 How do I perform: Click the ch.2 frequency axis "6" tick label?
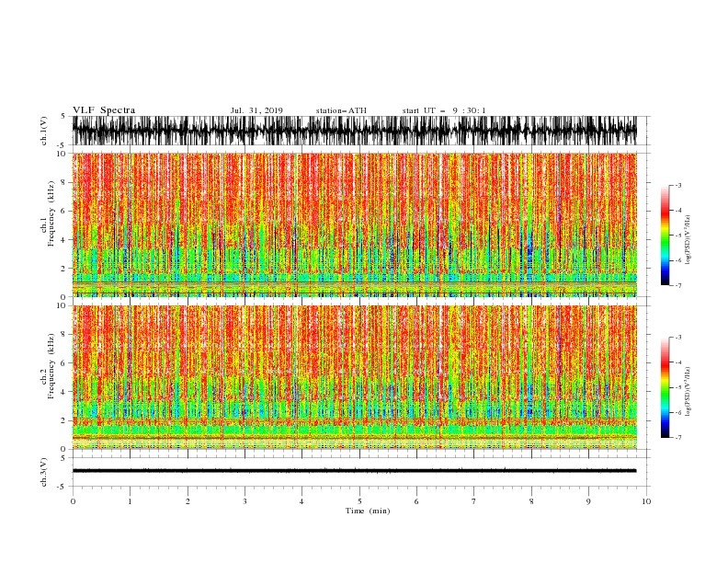[x=63, y=363]
